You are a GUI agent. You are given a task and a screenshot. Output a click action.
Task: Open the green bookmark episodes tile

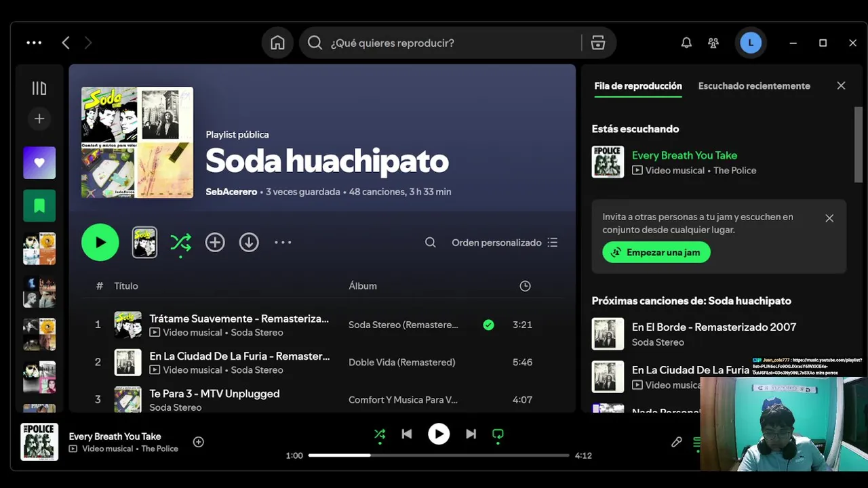39,205
